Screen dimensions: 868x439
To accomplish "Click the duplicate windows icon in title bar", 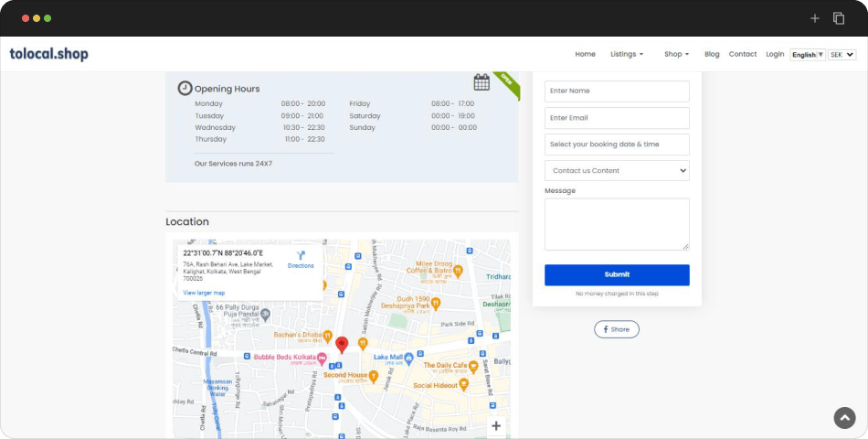I will (x=839, y=18).
